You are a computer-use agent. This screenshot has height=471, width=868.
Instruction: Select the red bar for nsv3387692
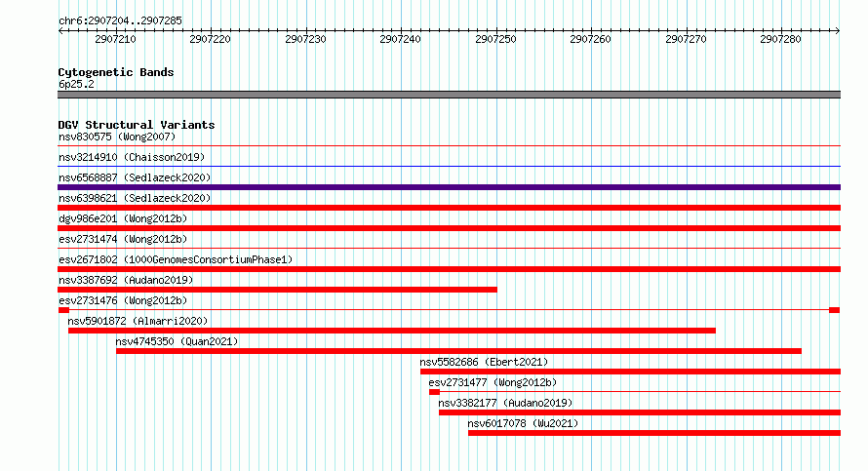click(x=277, y=290)
